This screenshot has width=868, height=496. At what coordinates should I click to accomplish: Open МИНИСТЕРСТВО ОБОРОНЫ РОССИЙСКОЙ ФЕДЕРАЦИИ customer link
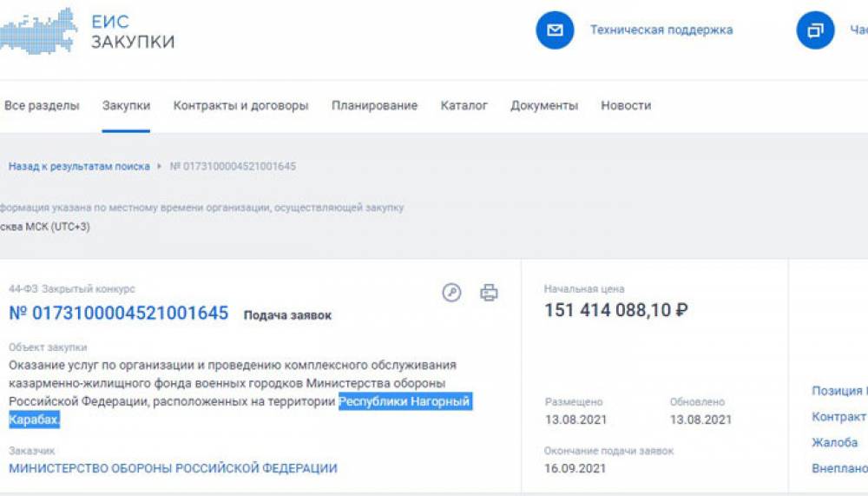click(173, 468)
